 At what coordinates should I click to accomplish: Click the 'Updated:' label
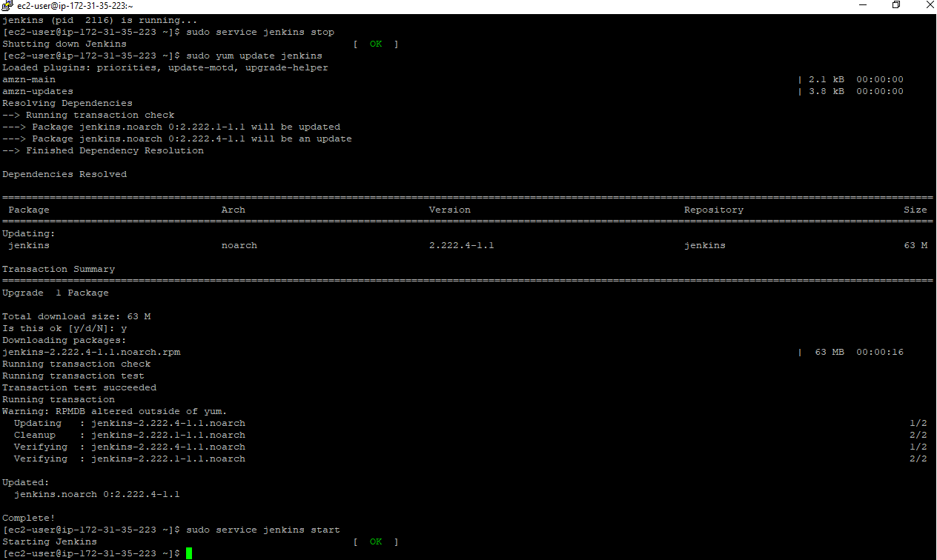(26, 483)
